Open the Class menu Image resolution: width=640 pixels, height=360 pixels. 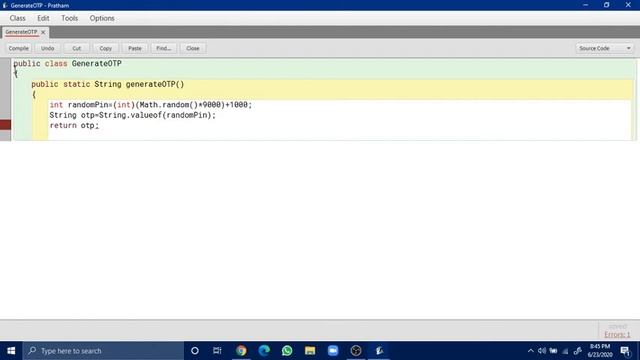click(x=18, y=18)
